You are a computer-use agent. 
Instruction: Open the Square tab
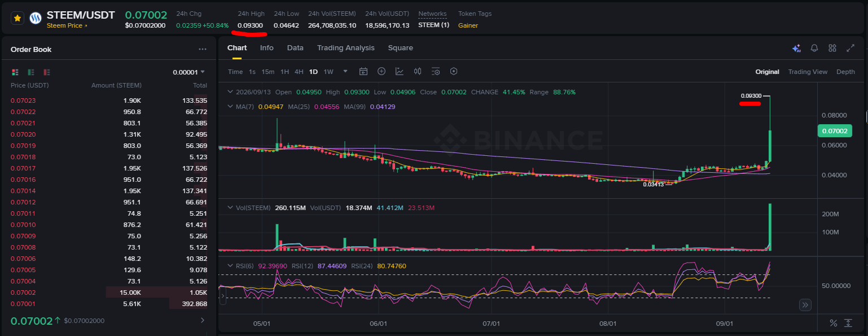tap(401, 48)
